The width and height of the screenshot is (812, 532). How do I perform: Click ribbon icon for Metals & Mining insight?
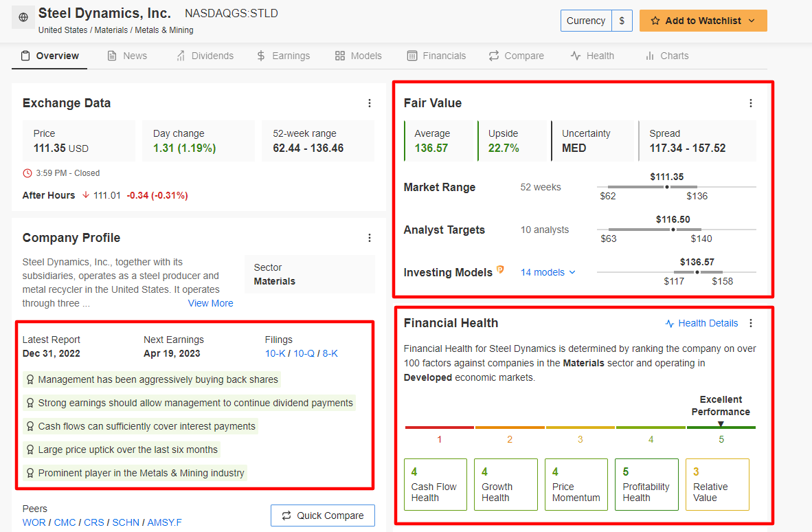pyautogui.click(x=30, y=473)
